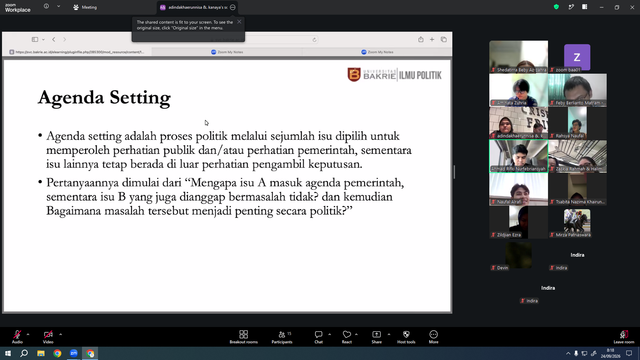Open Breakout rooms

(x=243, y=337)
